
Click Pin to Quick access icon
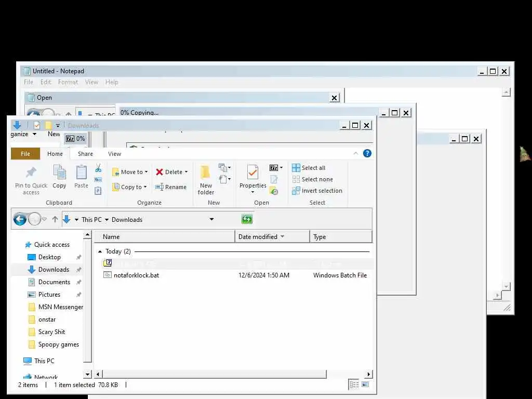(31, 172)
